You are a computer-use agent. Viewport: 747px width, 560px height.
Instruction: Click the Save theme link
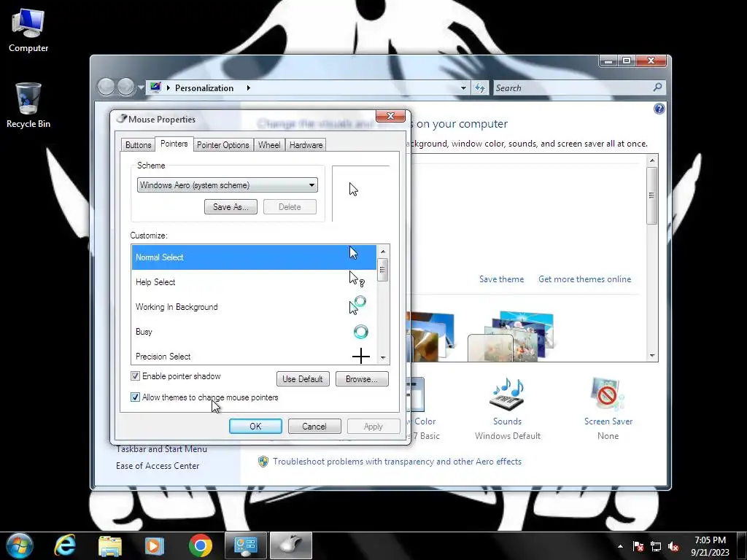(x=501, y=279)
